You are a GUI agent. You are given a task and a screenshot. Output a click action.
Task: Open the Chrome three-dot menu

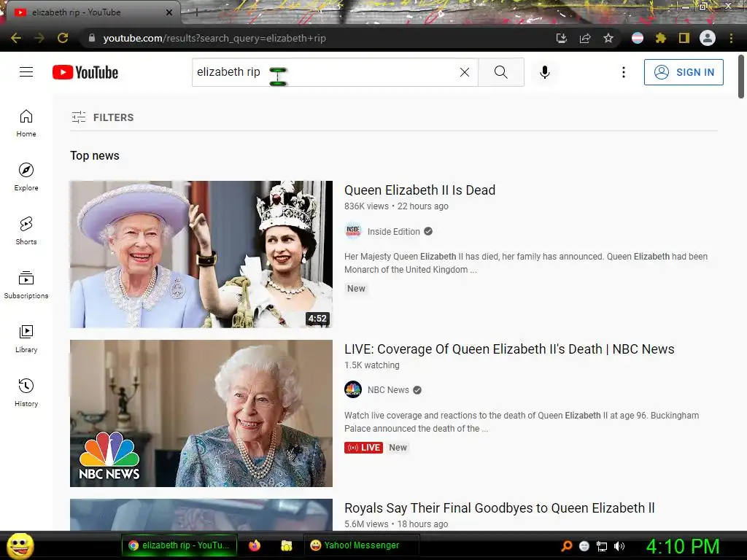[x=731, y=38]
